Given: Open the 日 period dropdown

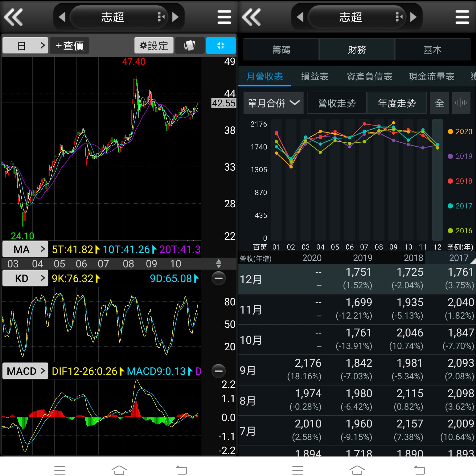Looking at the screenshot, I should 25,45.
